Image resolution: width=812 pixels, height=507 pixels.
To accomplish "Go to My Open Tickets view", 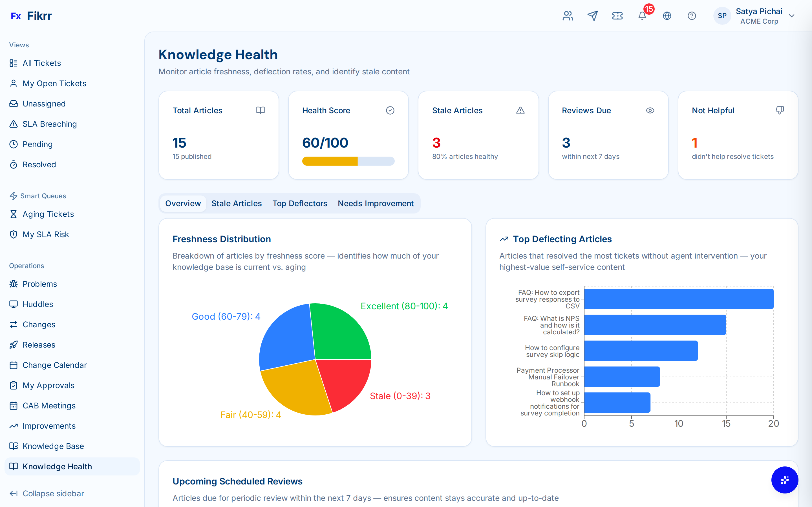I will [x=54, y=83].
